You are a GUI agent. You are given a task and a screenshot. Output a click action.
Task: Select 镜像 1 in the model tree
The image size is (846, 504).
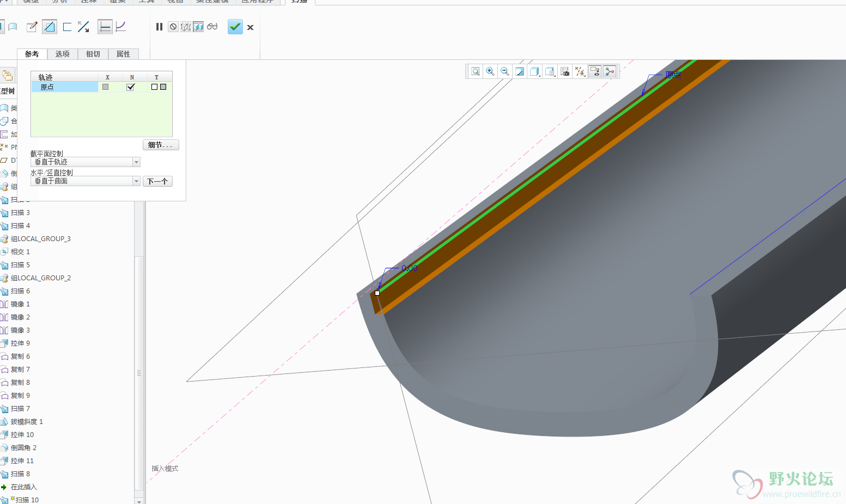pos(20,304)
